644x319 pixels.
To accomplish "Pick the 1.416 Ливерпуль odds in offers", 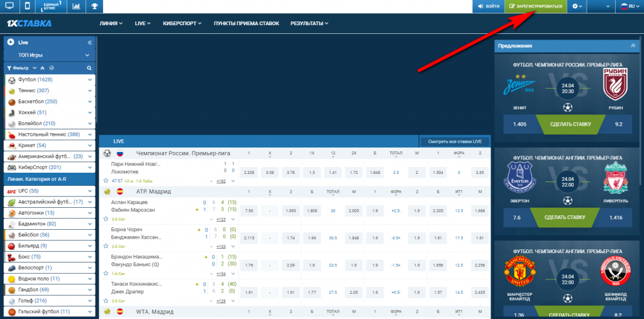I will (616, 218).
